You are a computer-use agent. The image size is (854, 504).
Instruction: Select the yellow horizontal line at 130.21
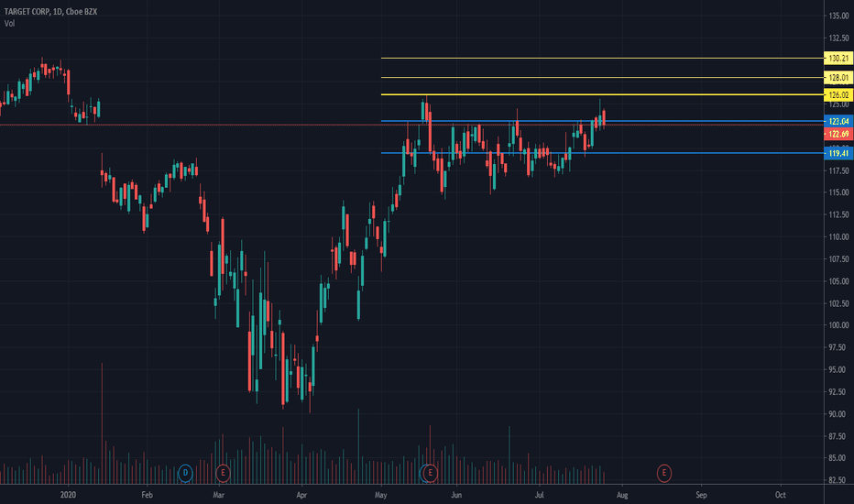pyautogui.click(x=602, y=58)
